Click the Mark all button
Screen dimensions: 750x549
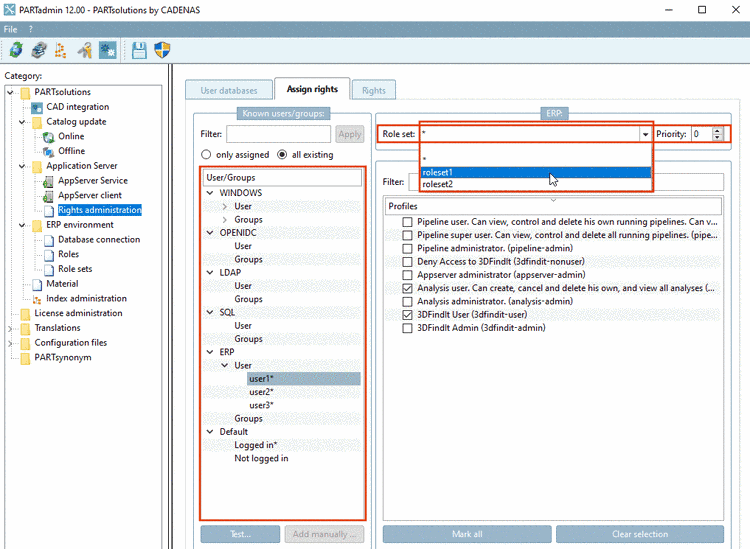coord(467,534)
